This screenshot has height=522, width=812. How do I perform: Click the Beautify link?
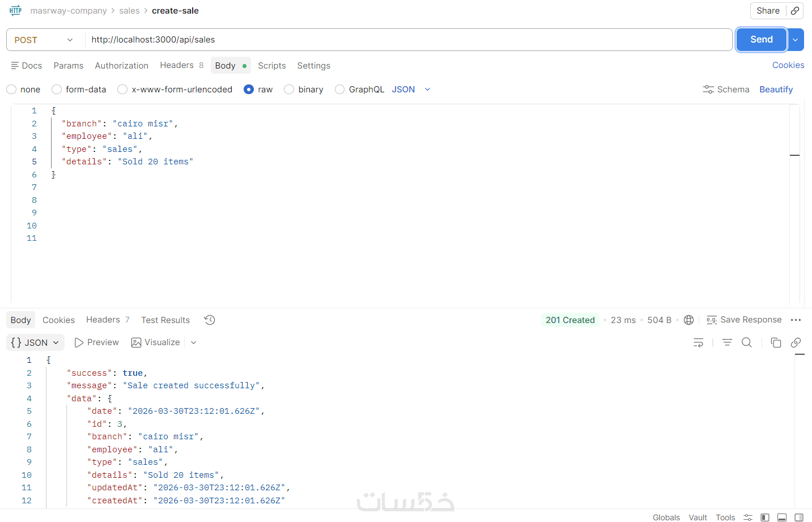pyautogui.click(x=776, y=90)
